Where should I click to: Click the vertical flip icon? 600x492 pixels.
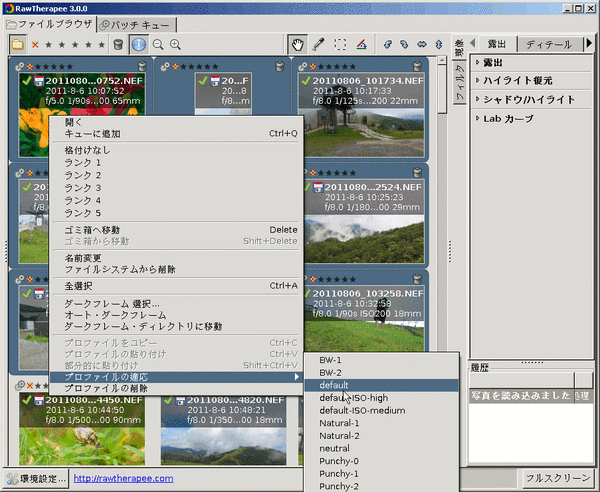click(x=439, y=45)
